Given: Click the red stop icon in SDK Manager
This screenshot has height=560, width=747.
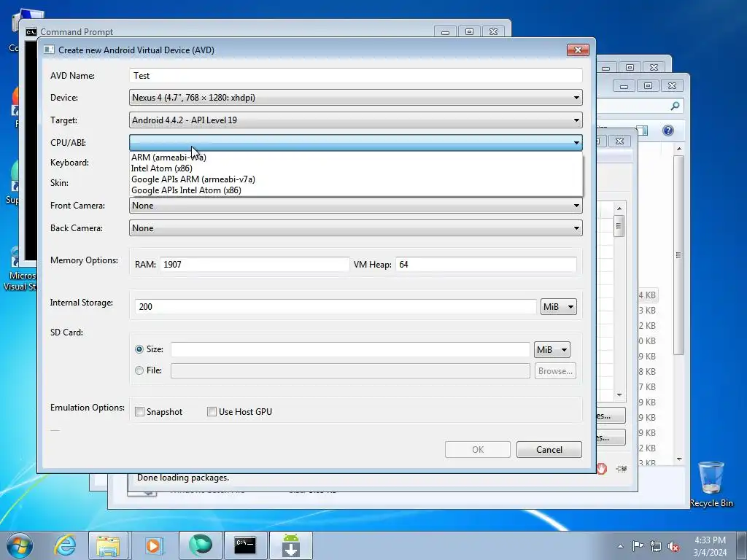Looking at the screenshot, I should (602, 469).
